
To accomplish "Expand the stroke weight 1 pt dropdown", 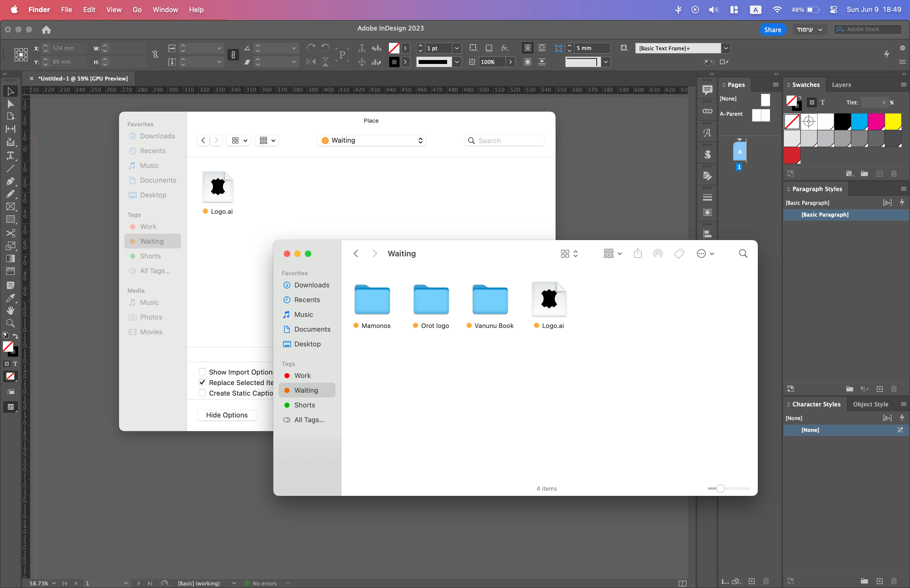I will coord(456,48).
